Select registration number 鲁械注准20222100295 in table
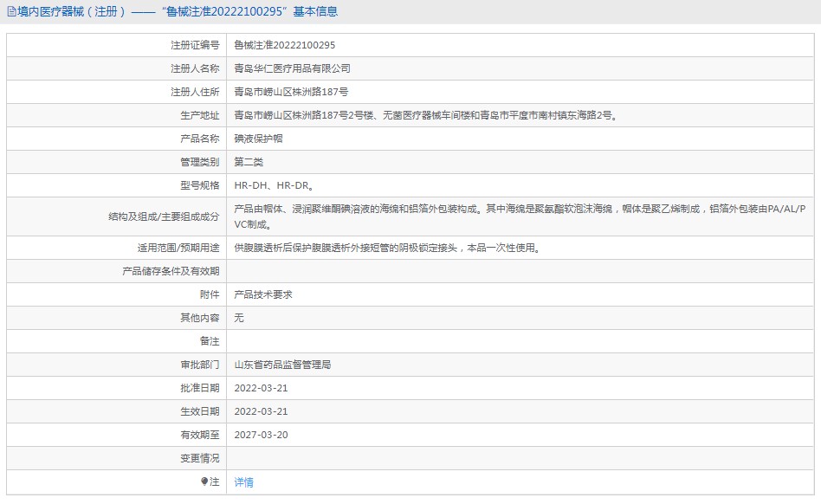Image resolution: width=821 pixels, height=504 pixels. [284, 45]
